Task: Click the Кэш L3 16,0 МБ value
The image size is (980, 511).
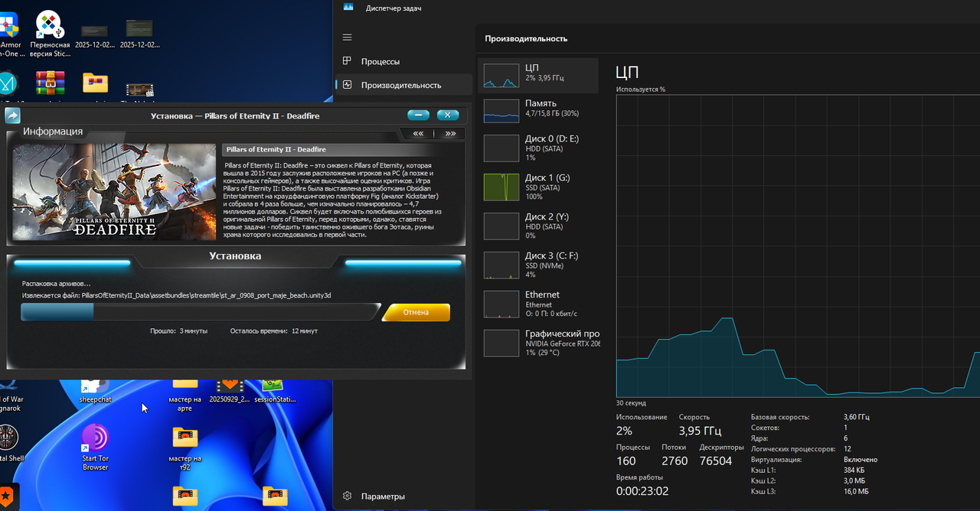Action: click(x=855, y=491)
